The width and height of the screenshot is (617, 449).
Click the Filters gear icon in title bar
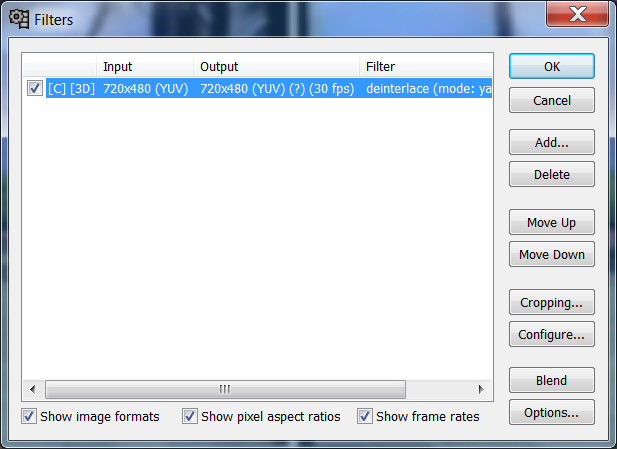(x=19, y=19)
